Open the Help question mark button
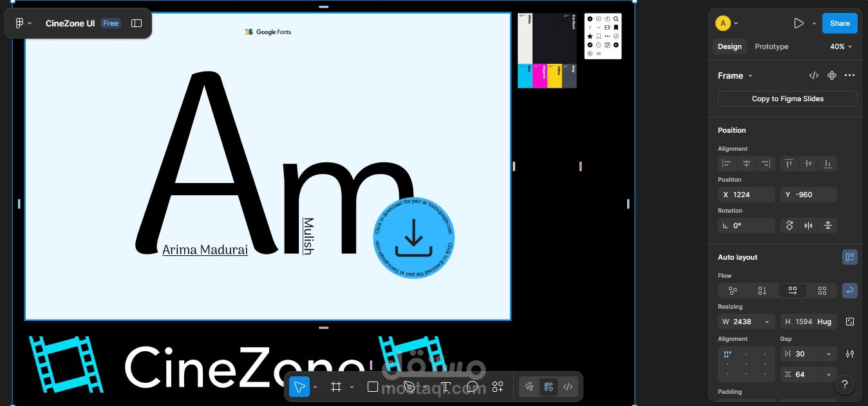Screen dimensions: 868x406 point(845,385)
